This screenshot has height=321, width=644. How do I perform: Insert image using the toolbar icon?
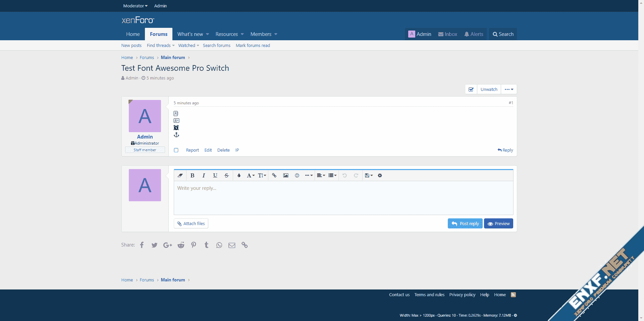[x=286, y=175]
